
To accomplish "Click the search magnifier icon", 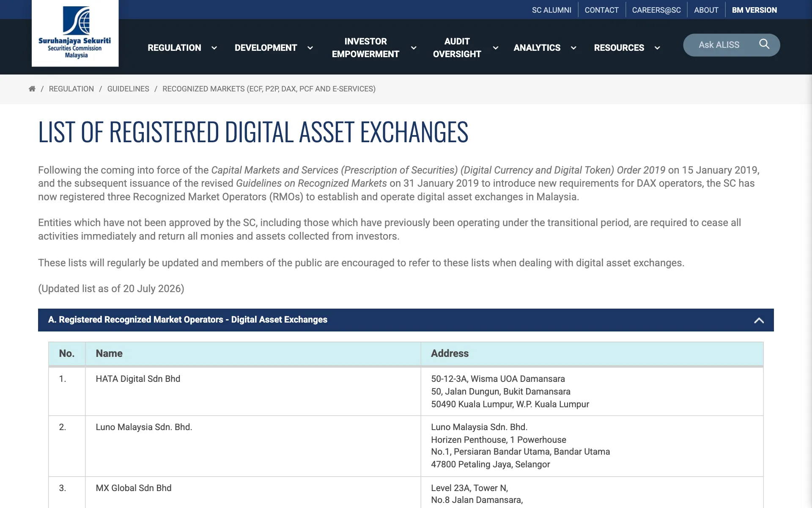I will point(764,44).
